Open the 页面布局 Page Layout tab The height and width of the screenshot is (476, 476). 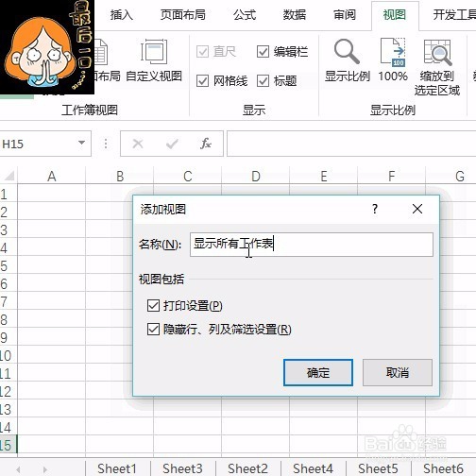coord(183,15)
